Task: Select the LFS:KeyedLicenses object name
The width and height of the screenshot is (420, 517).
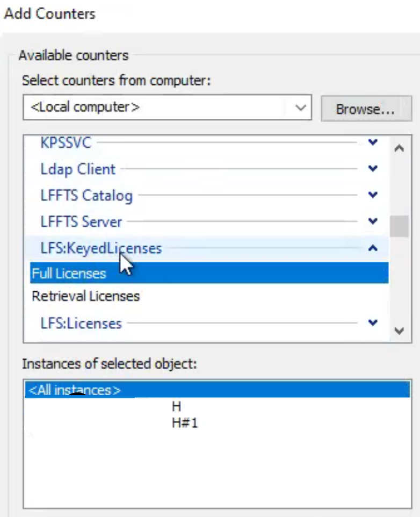Action: click(101, 248)
